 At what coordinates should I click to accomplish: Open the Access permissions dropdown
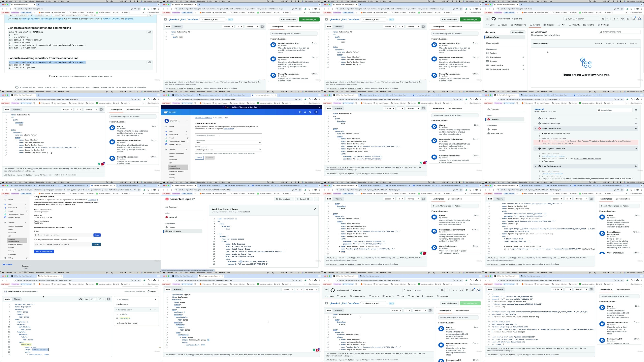pyautogui.click(x=228, y=150)
